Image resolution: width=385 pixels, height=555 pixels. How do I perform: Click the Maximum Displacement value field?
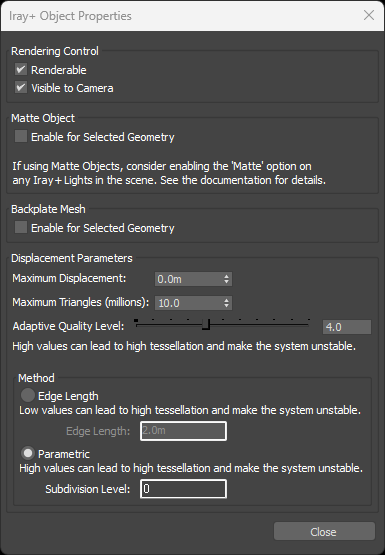(x=189, y=279)
